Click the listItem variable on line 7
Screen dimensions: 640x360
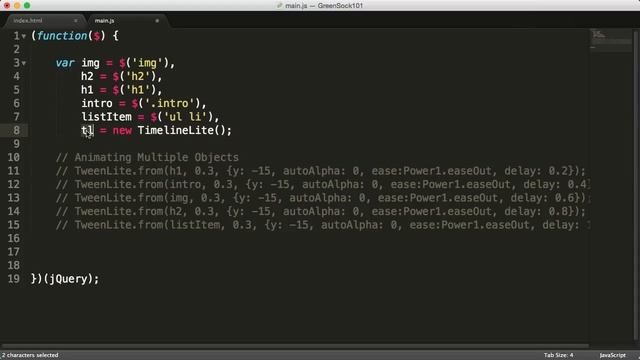[107, 117]
